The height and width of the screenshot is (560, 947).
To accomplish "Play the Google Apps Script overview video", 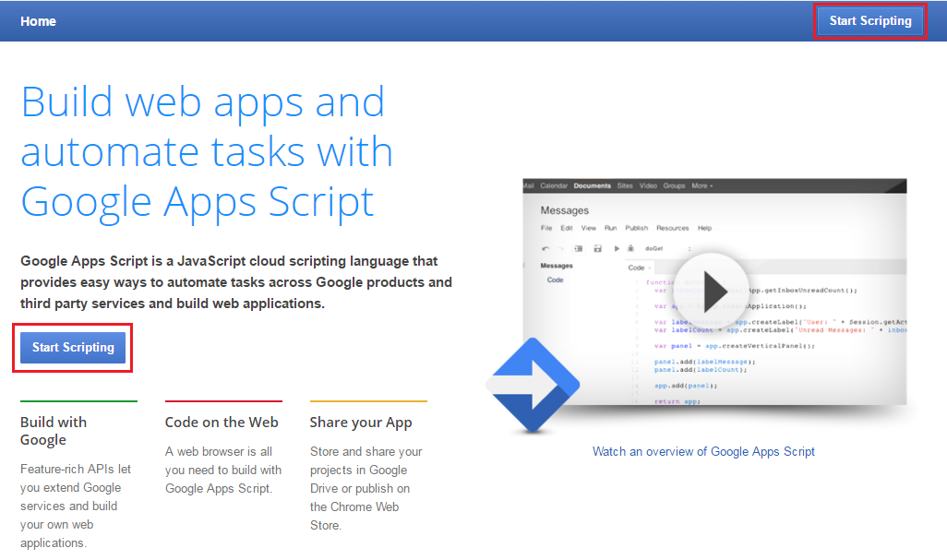I will point(713,291).
